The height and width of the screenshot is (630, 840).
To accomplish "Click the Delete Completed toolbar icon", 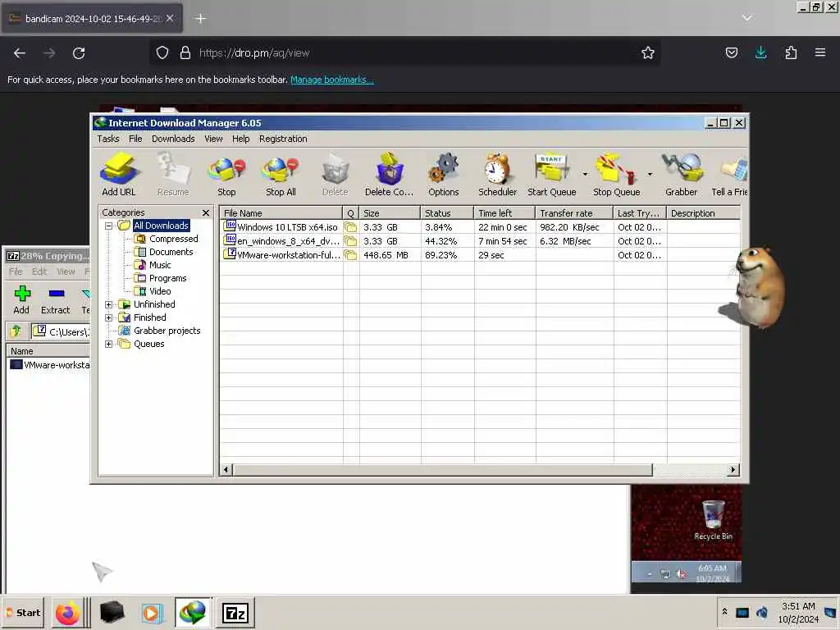I will [390, 175].
